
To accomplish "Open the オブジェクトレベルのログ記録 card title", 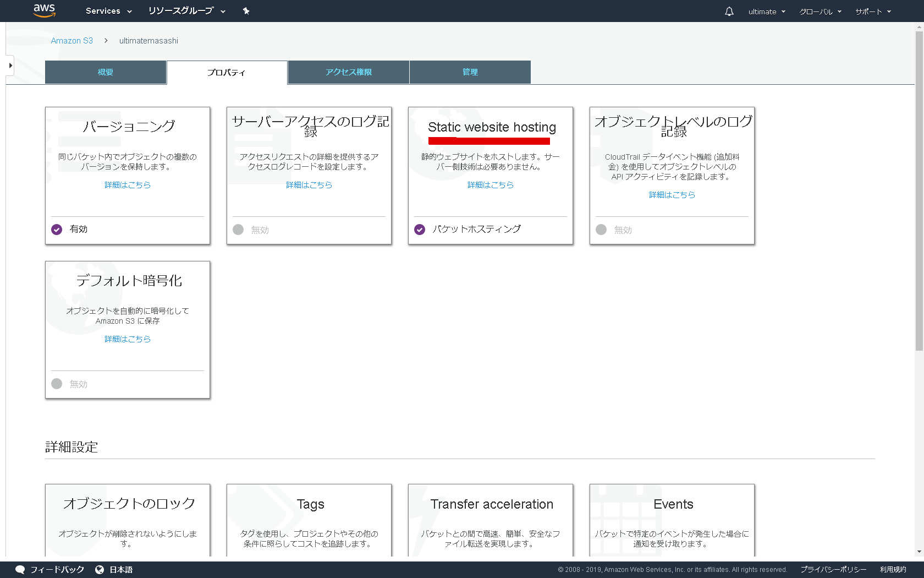I will 674,126.
